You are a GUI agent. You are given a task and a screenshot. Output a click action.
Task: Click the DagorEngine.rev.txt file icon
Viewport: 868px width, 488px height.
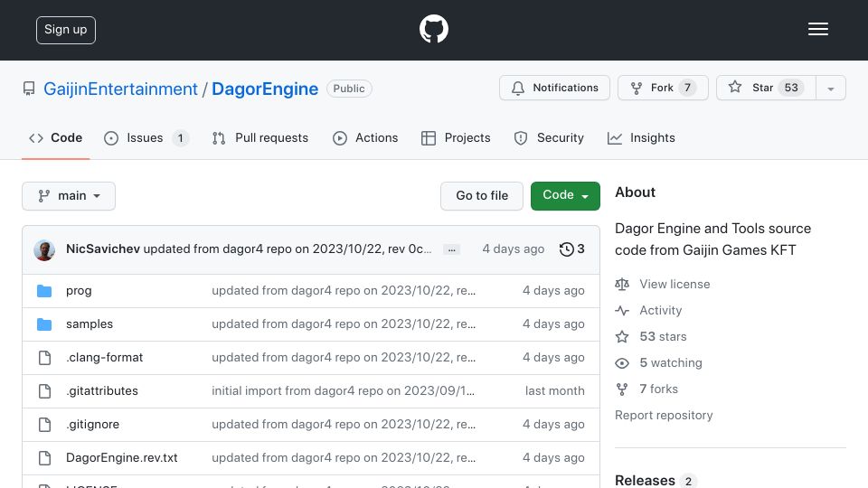(x=44, y=458)
